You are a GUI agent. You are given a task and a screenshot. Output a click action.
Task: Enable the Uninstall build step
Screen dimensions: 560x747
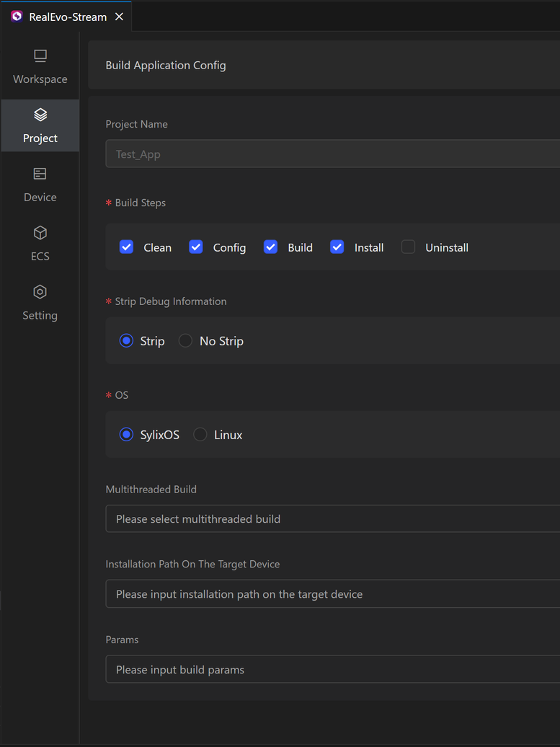click(408, 247)
